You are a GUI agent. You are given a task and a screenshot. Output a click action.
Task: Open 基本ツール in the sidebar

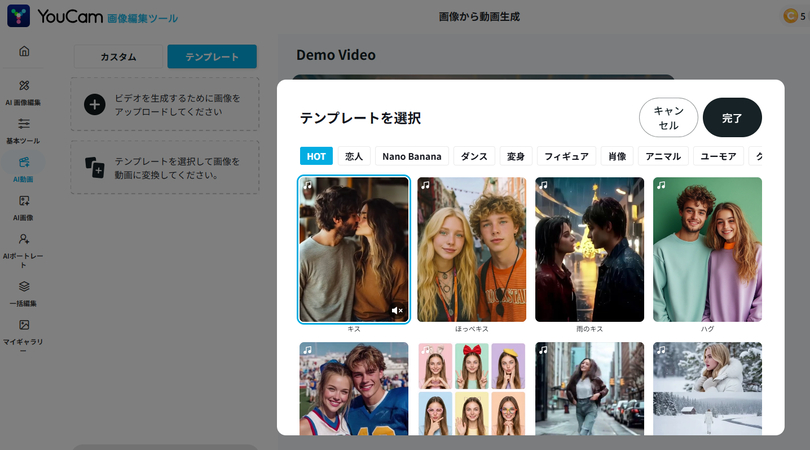coord(24,130)
